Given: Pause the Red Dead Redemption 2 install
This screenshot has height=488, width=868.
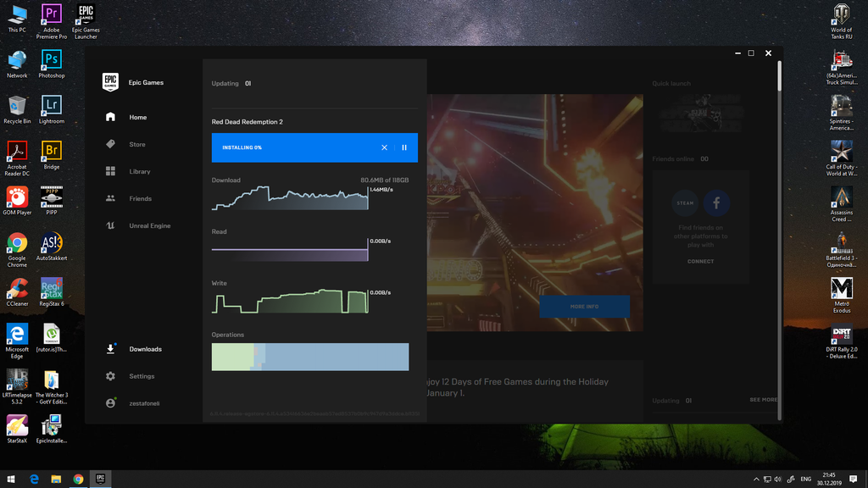Looking at the screenshot, I should pyautogui.click(x=404, y=147).
